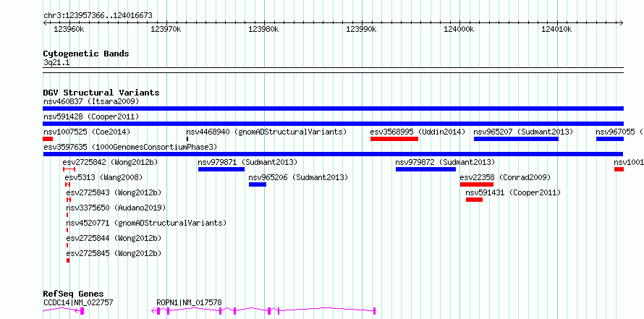This screenshot has width=644, height=319.
Task: Select the Cytogenetic Bands track title
Action: click(x=86, y=54)
